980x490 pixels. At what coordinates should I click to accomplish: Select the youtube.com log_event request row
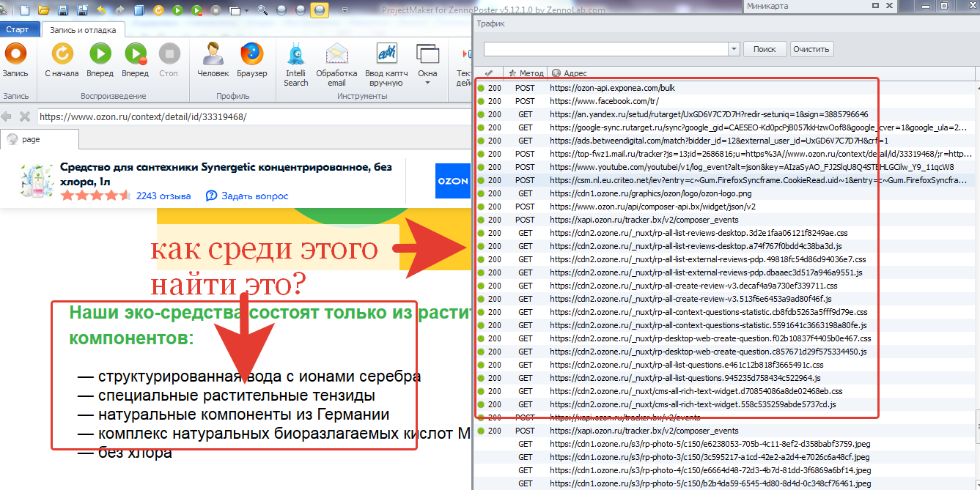click(726, 167)
